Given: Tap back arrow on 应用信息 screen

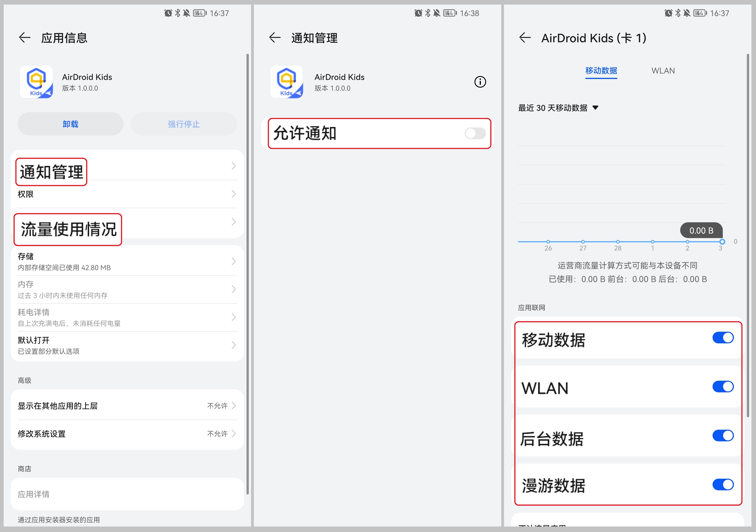Looking at the screenshot, I should click(x=25, y=38).
